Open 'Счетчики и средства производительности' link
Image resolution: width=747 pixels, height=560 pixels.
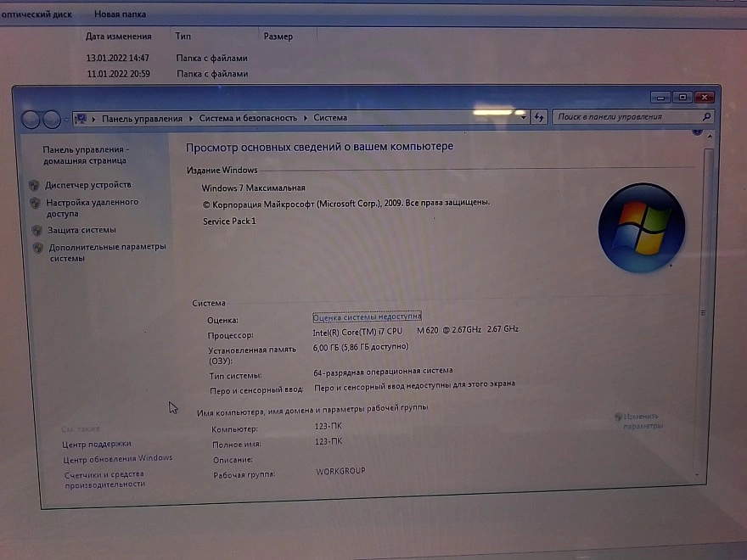pyautogui.click(x=104, y=479)
